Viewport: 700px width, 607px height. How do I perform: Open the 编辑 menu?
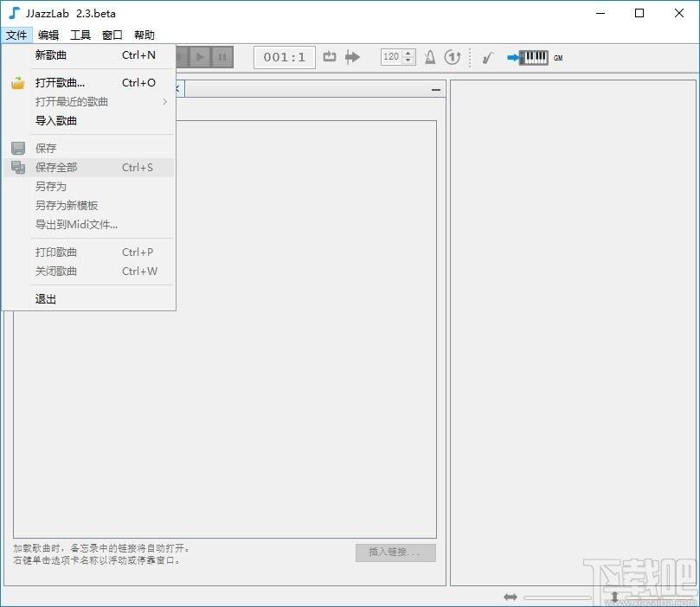(48, 35)
